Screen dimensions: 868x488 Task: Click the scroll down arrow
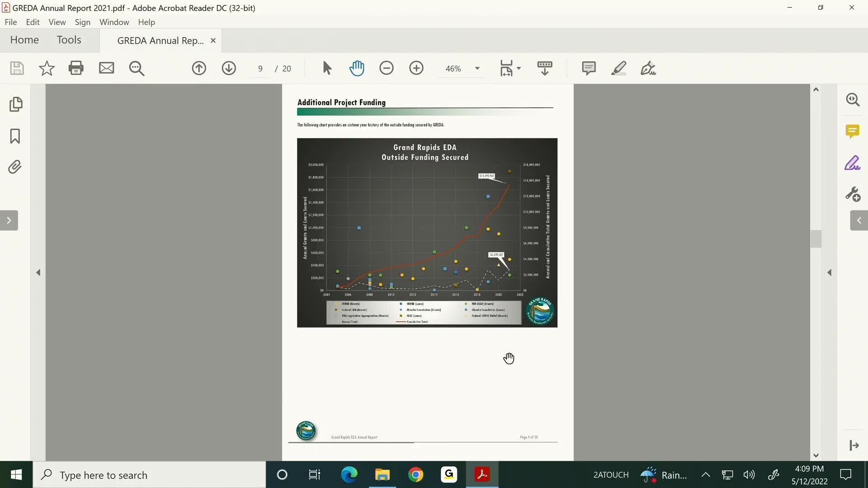click(x=816, y=455)
